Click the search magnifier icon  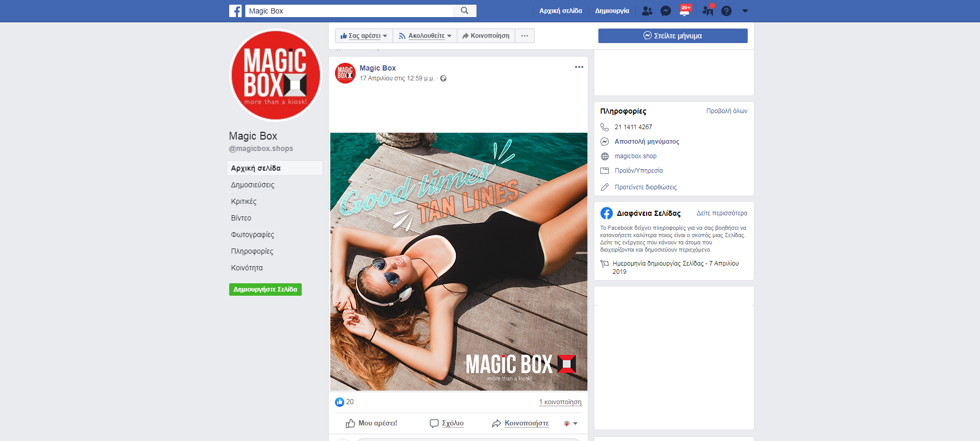(x=465, y=11)
